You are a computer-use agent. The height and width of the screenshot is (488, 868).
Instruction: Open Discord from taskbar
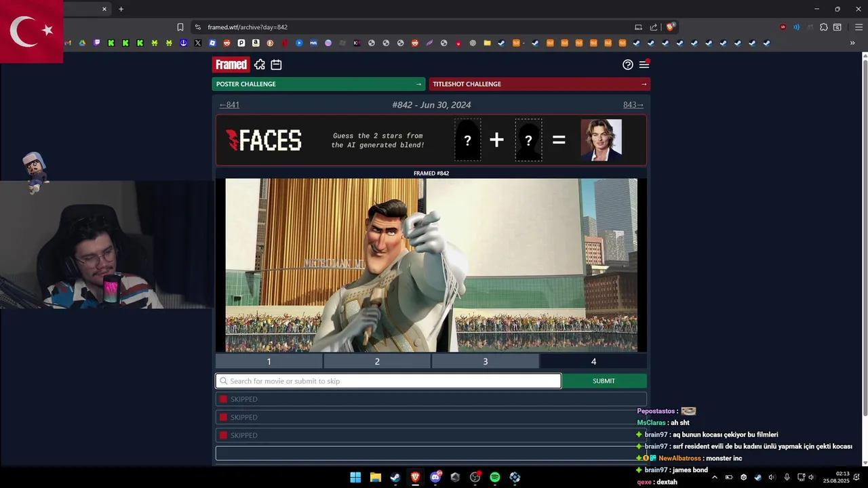(435, 477)
